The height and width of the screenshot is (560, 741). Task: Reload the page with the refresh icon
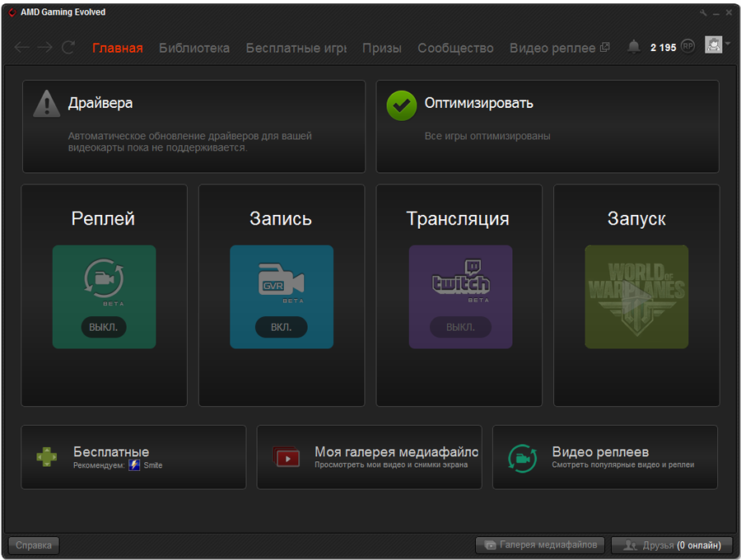point(68,47)
